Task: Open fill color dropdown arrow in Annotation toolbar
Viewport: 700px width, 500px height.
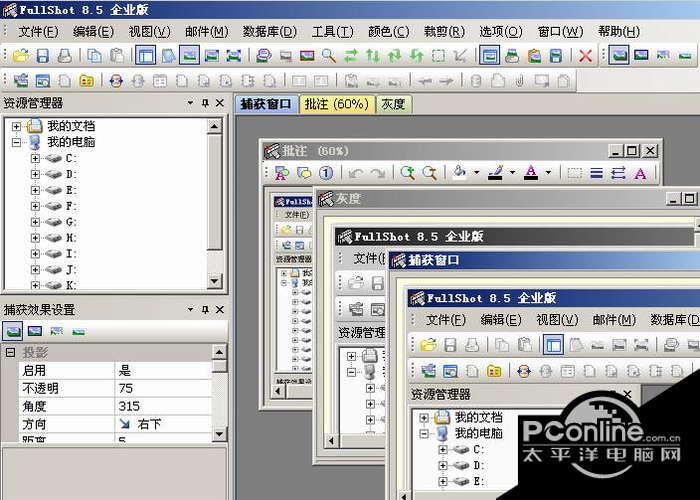Action: tap(477, 172)
